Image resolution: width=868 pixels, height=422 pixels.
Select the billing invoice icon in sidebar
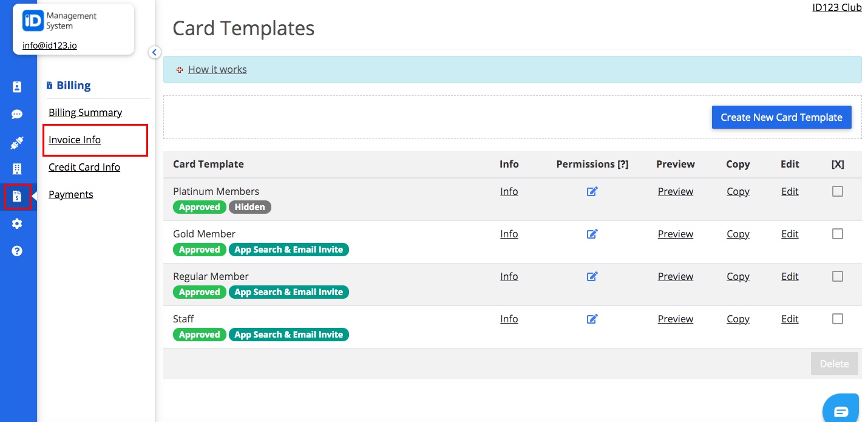pyautogui.click(x=18, y=196)
